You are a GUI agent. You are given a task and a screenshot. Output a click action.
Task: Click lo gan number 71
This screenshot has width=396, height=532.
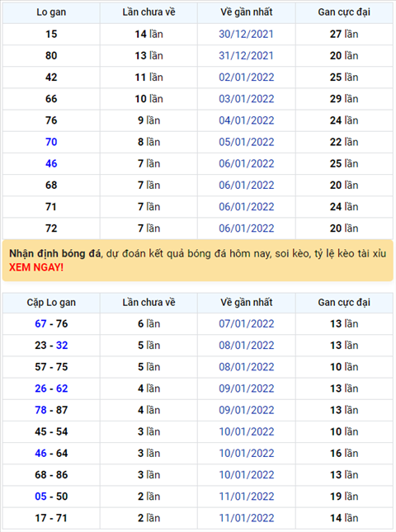51,207
